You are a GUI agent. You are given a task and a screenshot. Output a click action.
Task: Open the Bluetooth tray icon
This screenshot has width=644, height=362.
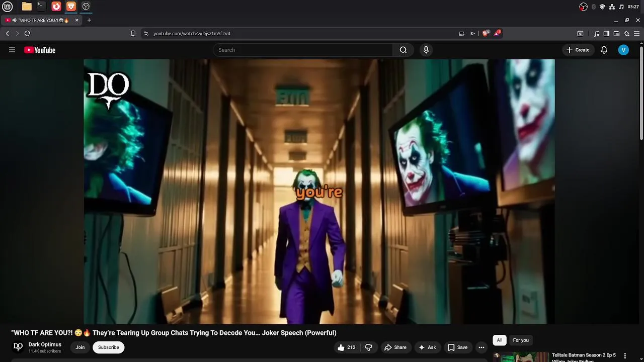[594, 7]
